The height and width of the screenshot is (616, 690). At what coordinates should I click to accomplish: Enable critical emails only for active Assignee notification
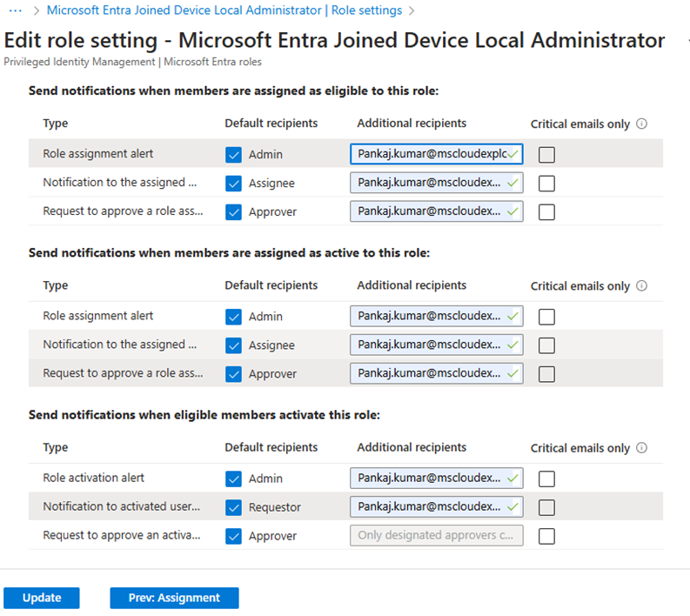tap(546, 345)
